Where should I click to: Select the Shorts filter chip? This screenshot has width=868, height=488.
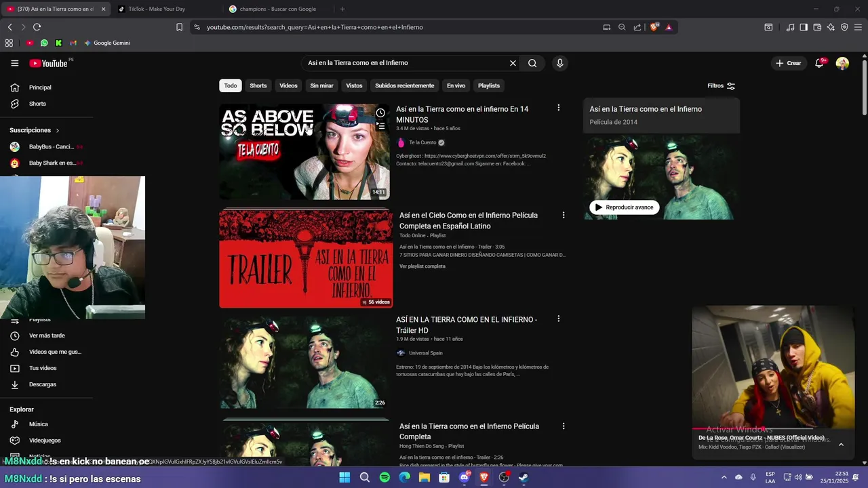[x=258, y=86]
